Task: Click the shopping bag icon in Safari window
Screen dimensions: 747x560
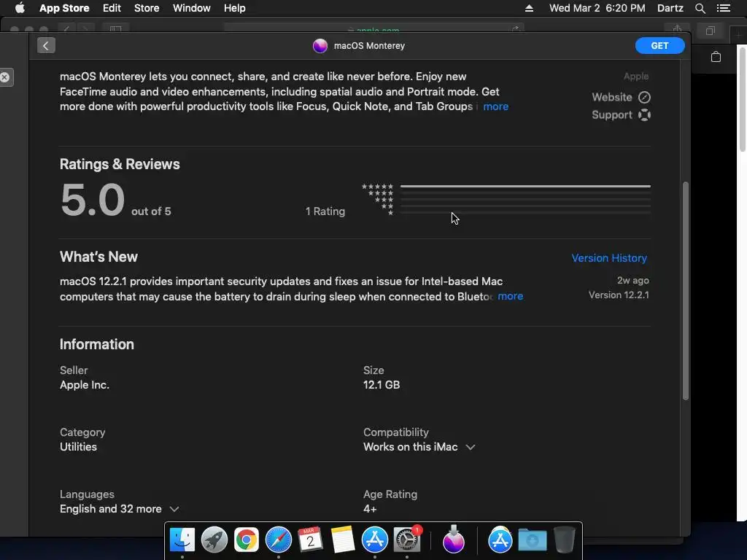Action: pyautogui.click(x=716, y=57)
